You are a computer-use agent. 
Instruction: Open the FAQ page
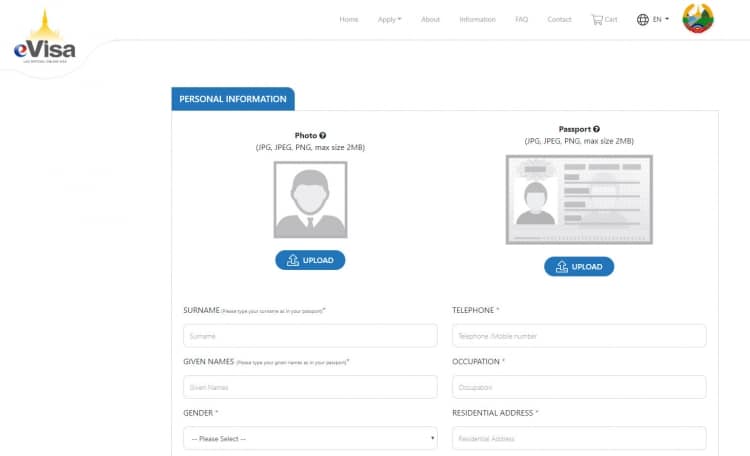521,20
